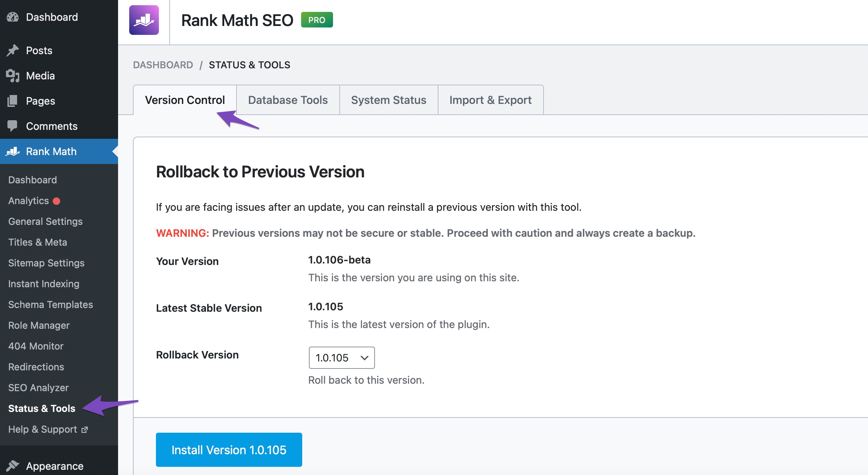
Task: Open Appearance in the WordPress menu
Action: point(59,466)
